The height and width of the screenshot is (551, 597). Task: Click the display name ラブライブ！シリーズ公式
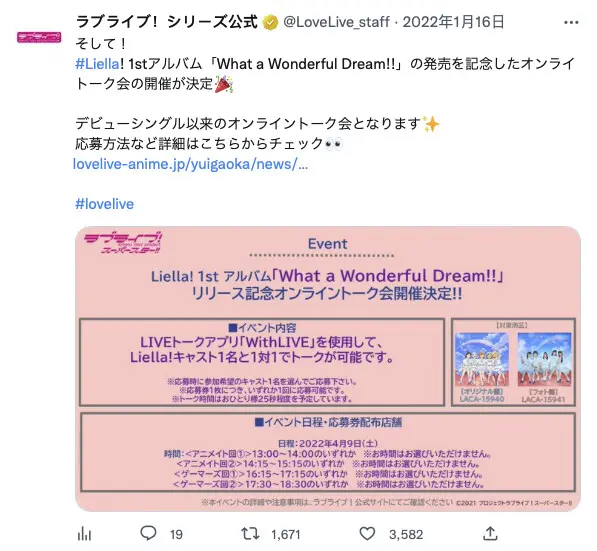pos(167,22)
